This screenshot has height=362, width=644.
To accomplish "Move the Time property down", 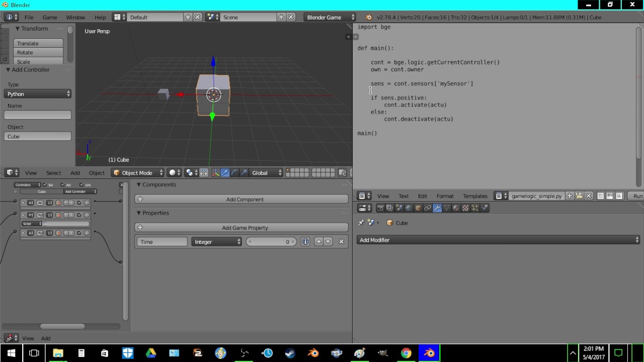I will tap(328, 242).
